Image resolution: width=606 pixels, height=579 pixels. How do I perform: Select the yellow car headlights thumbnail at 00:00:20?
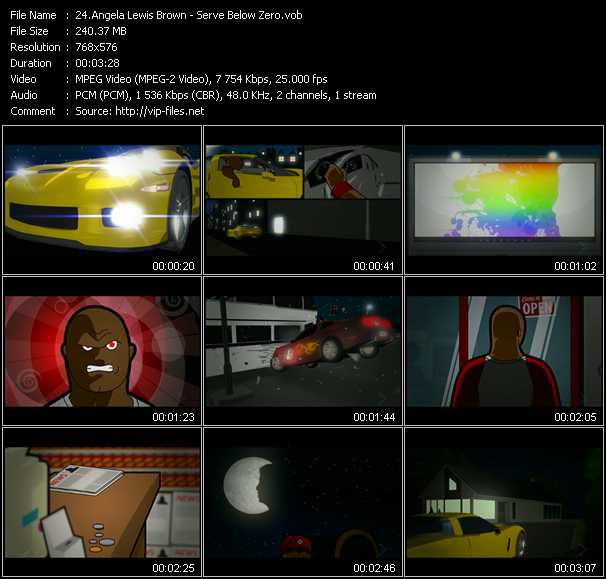(102, 200)
